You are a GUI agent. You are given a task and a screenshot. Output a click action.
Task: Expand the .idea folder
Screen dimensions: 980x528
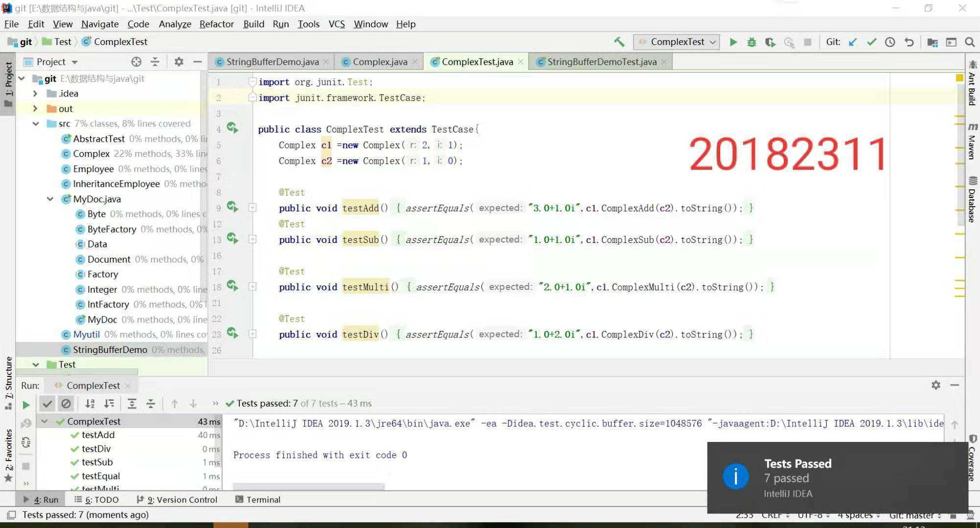pos(35,93)
